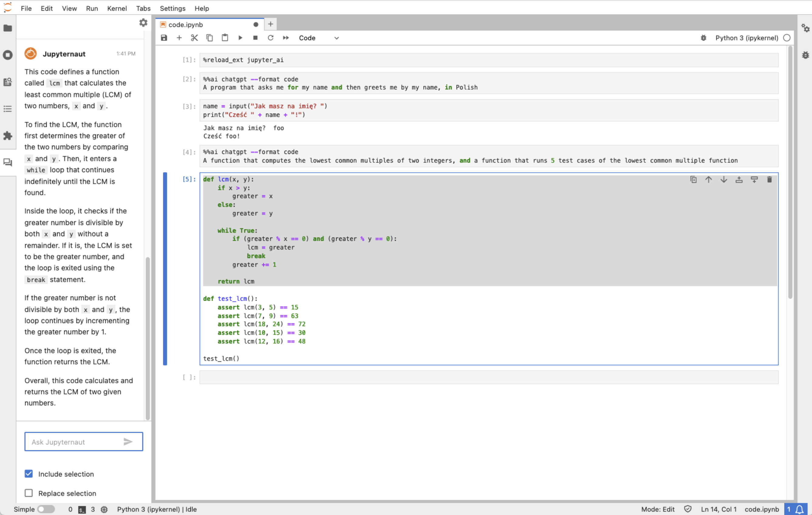The height and width of the screenshot is (515, 812).
Task: Save the notebook with the disk icon
Action: (164, 38)
